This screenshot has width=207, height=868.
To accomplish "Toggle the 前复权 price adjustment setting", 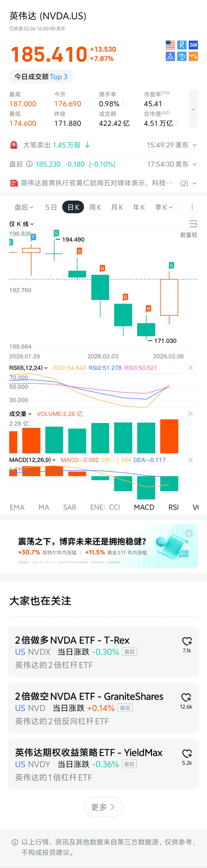I will tap(189, 235).
